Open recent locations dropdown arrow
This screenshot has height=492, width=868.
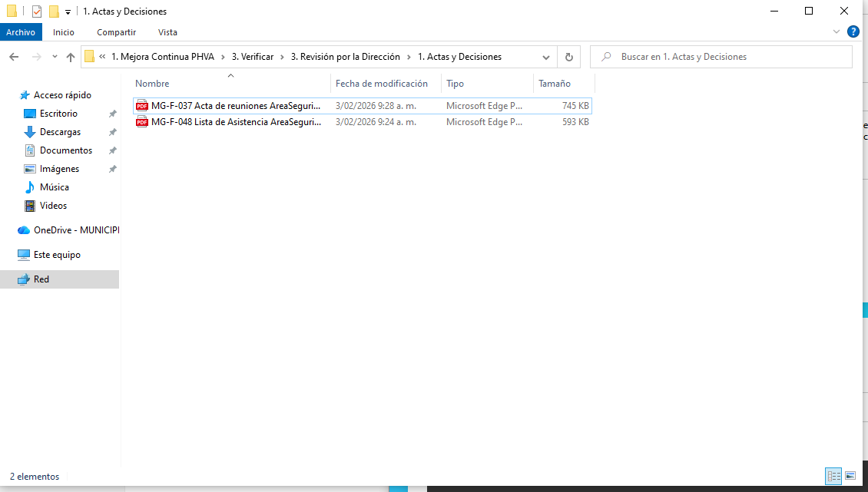(55, 57)
